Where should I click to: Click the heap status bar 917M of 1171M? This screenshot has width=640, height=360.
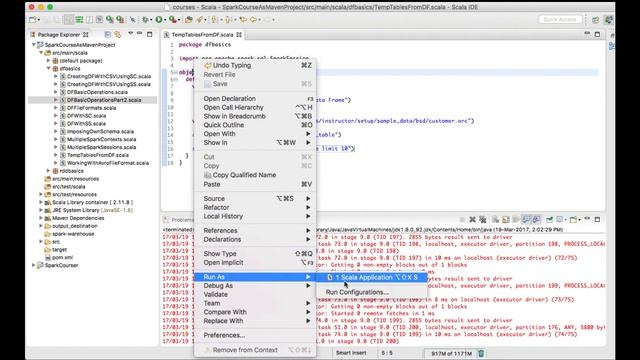tap(451, 353)
